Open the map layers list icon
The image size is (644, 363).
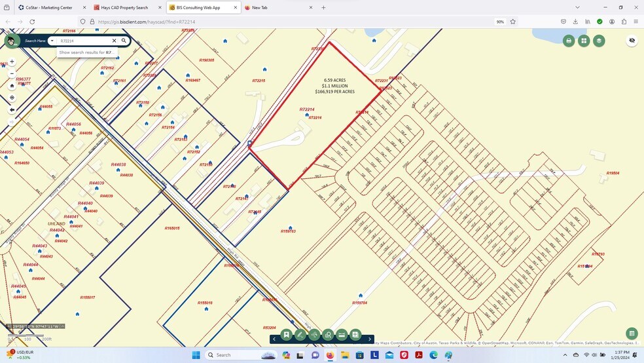[599, 41]
